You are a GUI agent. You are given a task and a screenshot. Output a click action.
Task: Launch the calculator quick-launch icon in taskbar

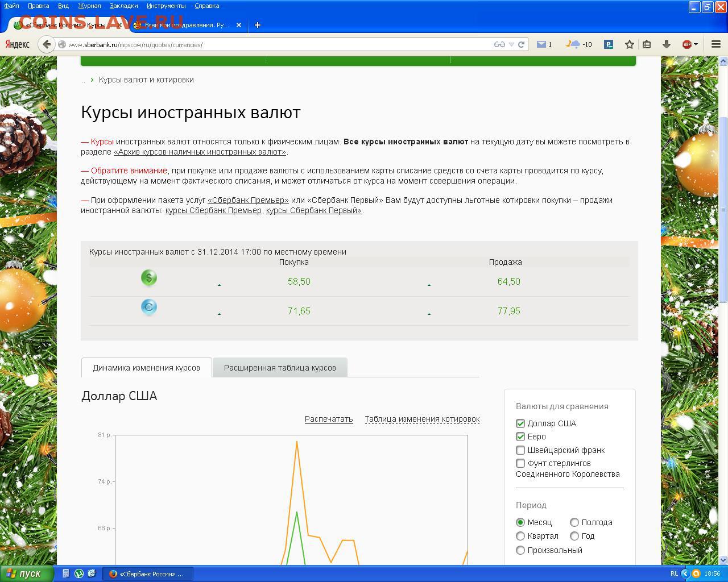(66, 573)
